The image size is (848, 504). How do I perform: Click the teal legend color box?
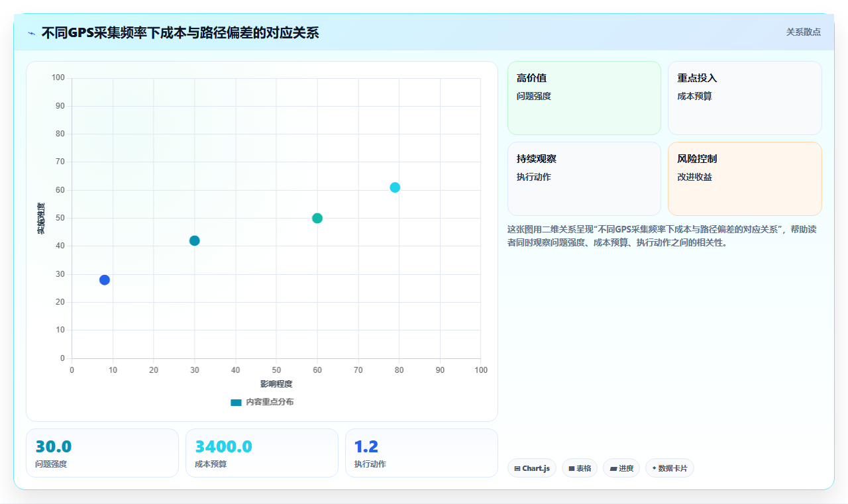point(236,402)
